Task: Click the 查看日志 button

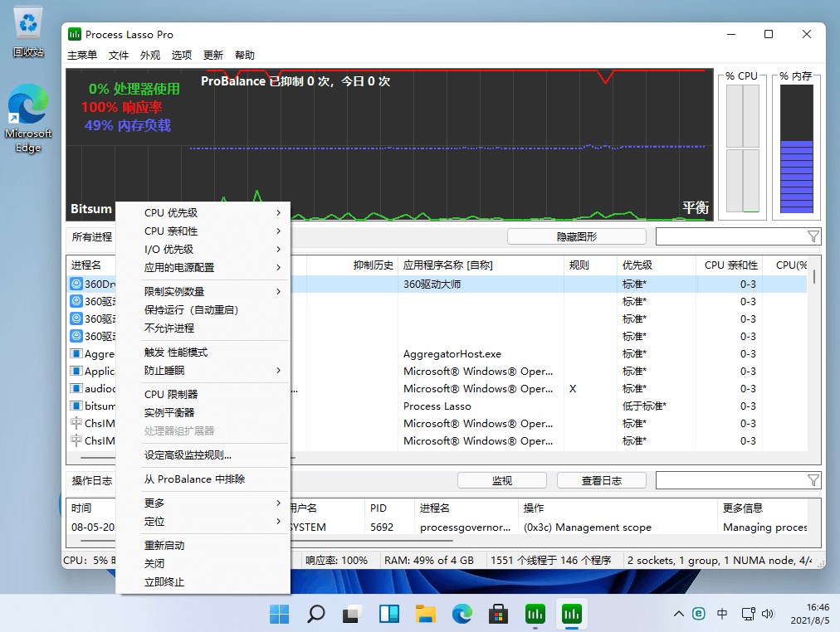Action: (x=602, y=480)
